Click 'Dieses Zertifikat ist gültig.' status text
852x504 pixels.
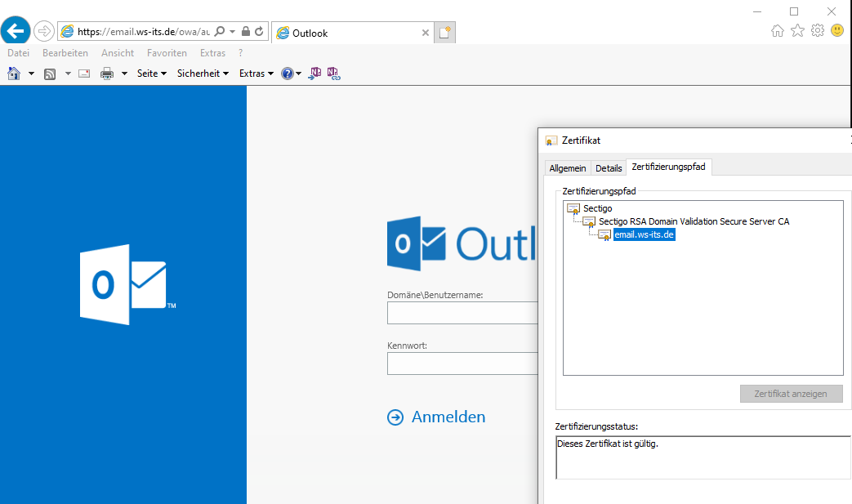click(x=608, y=444)
